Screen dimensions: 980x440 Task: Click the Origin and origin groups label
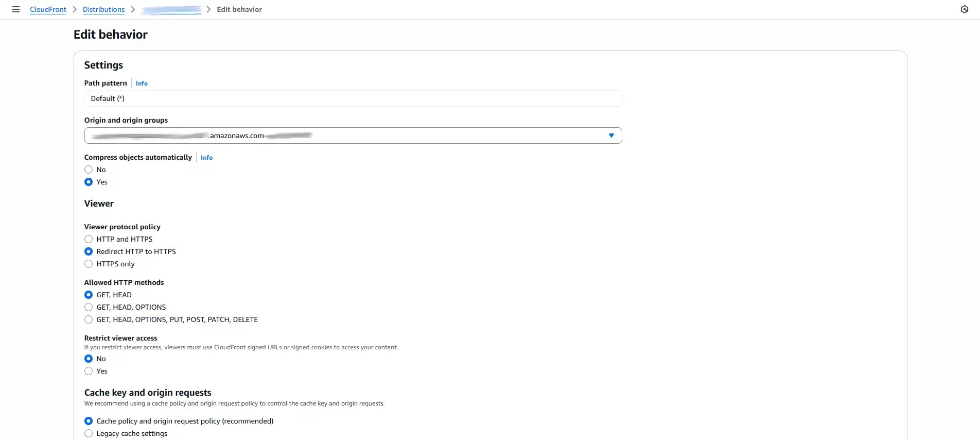point(126,120)
